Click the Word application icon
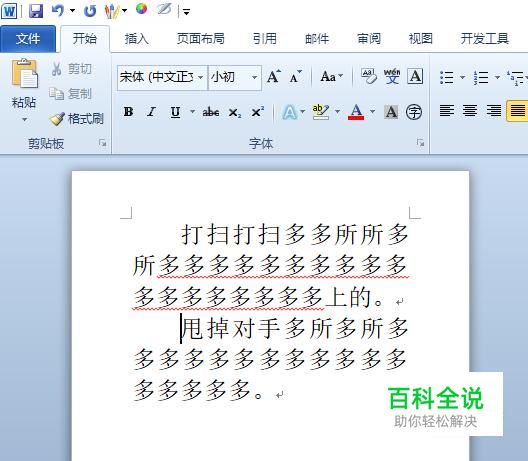The image size is (528, 461). tap(9, 11)
